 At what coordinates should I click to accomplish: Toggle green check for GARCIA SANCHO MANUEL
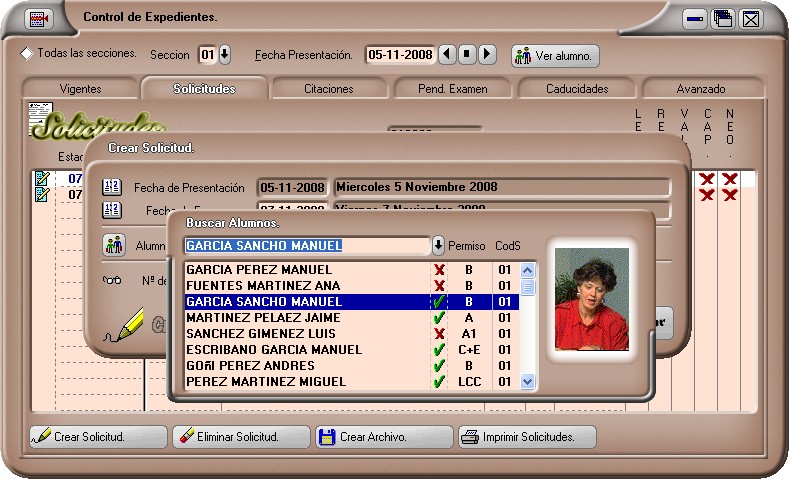click(439, 302)
